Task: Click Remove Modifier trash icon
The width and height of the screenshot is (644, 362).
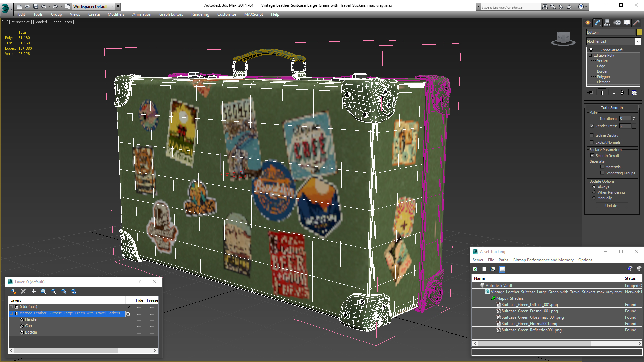Action: click(x=622, y=93)
